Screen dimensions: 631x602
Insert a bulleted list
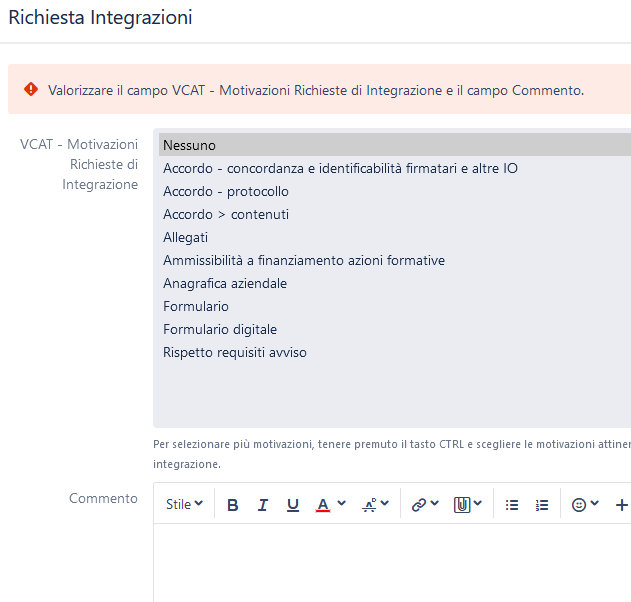pyautogui.click(x=512, y=505)
